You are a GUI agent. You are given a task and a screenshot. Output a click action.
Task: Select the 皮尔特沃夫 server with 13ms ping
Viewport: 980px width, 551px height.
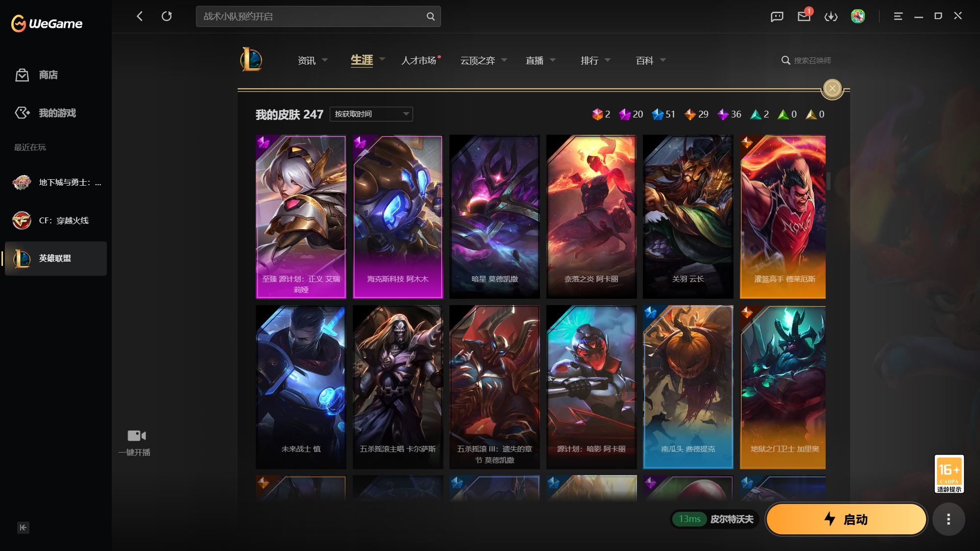point(715,519)
